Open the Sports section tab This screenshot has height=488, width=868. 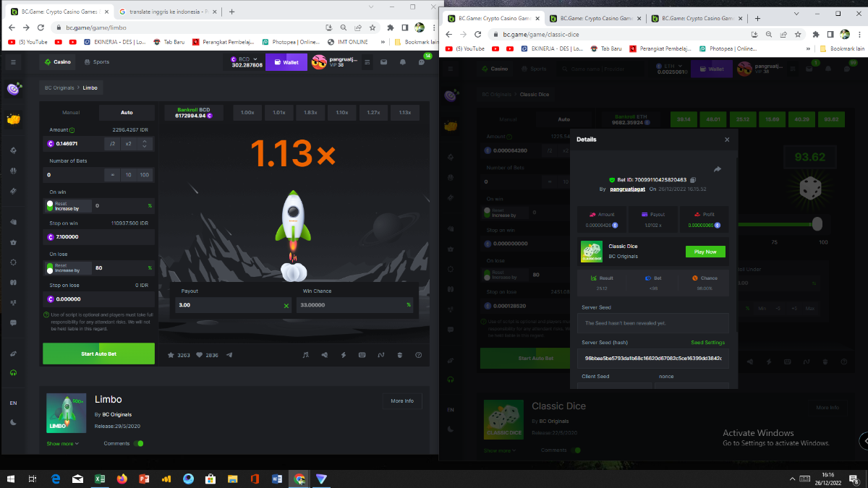click(96, 62)
